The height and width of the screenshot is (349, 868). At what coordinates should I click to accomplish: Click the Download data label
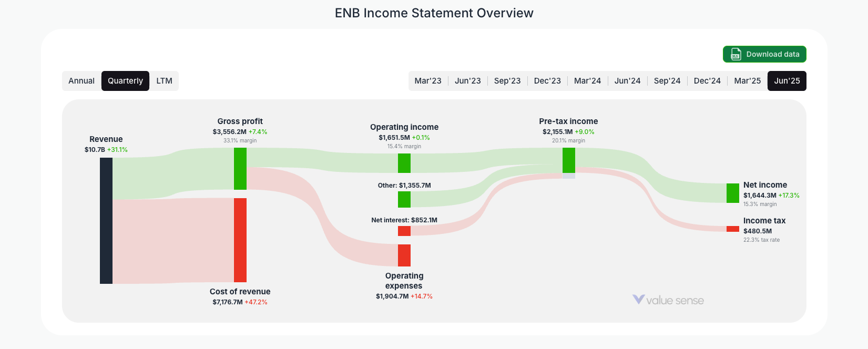point(773,54)
